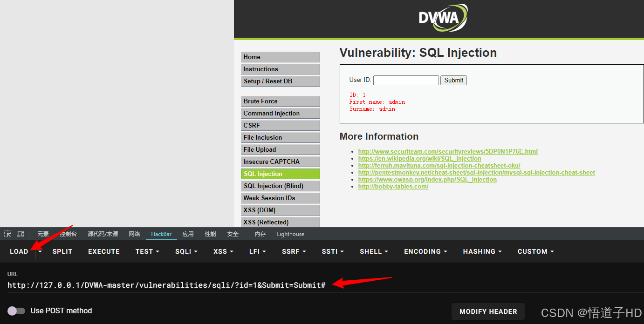Screen dimensions: 644x324
Task: Click the LOAD button in HackBar
Action: click(19, 251)
